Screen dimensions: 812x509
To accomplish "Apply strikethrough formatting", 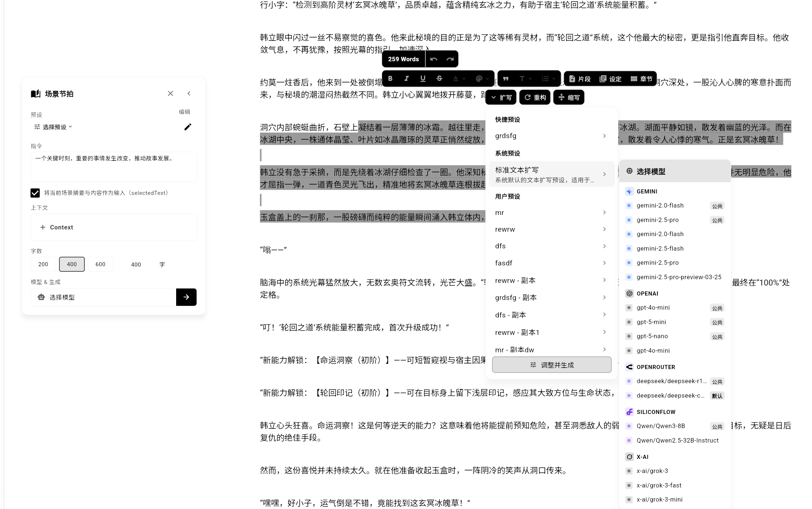I will point(439,79).
